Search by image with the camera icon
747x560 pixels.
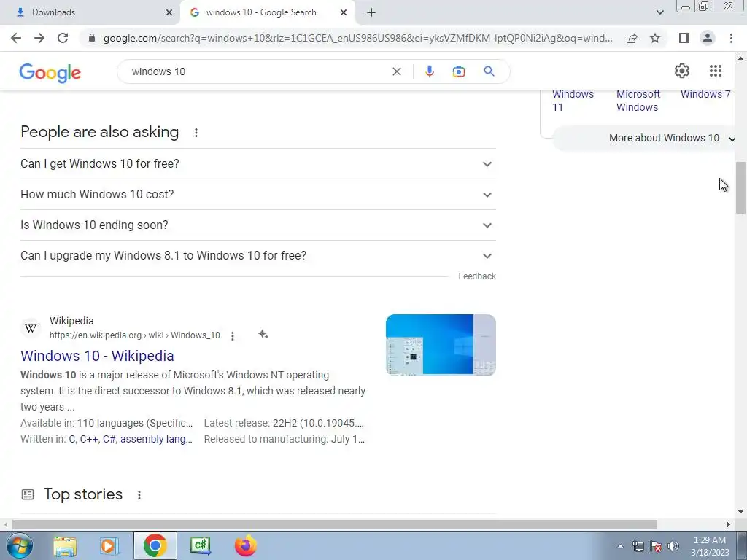click(x=458, y=71)
